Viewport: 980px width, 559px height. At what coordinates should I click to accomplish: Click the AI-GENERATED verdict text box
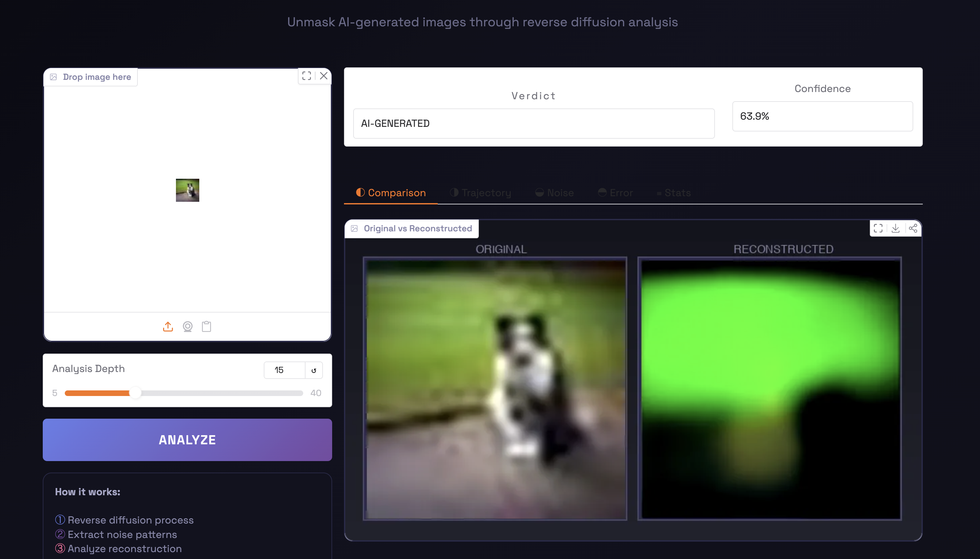pos(533,123)
